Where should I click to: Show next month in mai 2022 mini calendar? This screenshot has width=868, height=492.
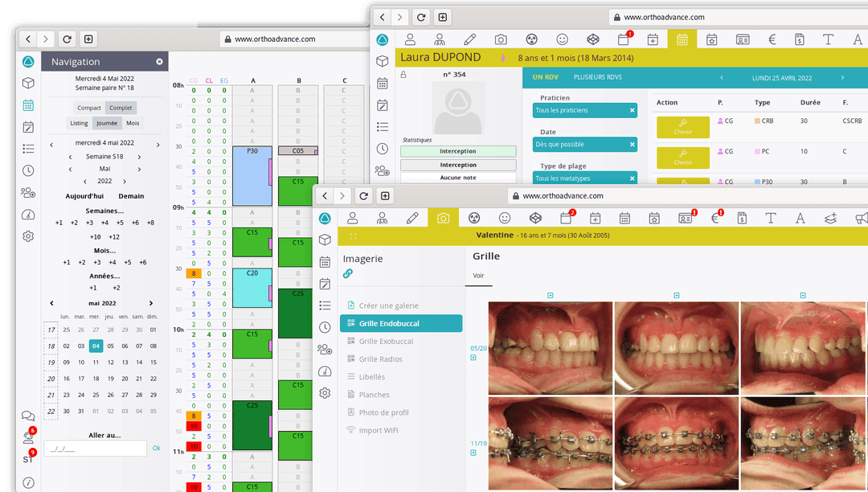pyautogui.click(x=150, y=303)
